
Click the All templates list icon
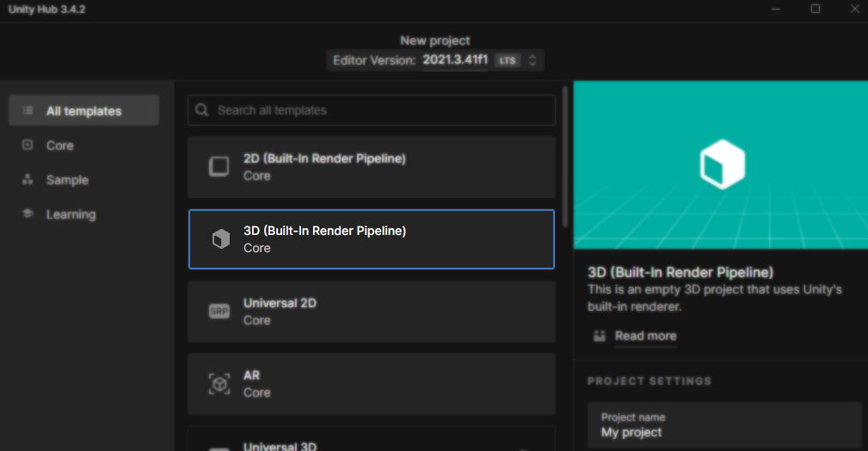click(28, 110)
